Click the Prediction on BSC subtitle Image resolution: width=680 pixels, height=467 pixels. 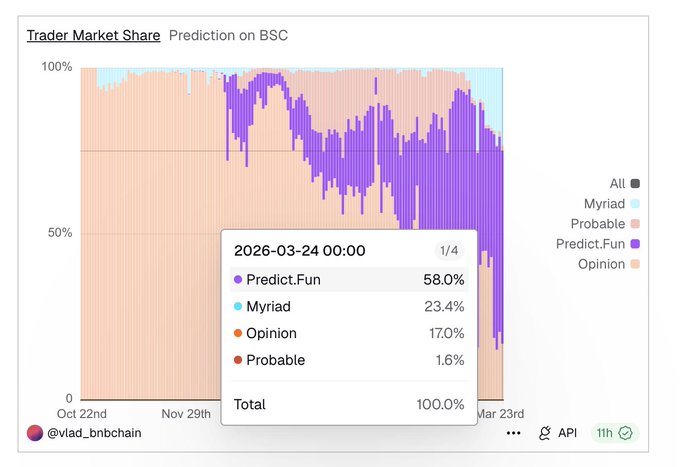point(228,35)
